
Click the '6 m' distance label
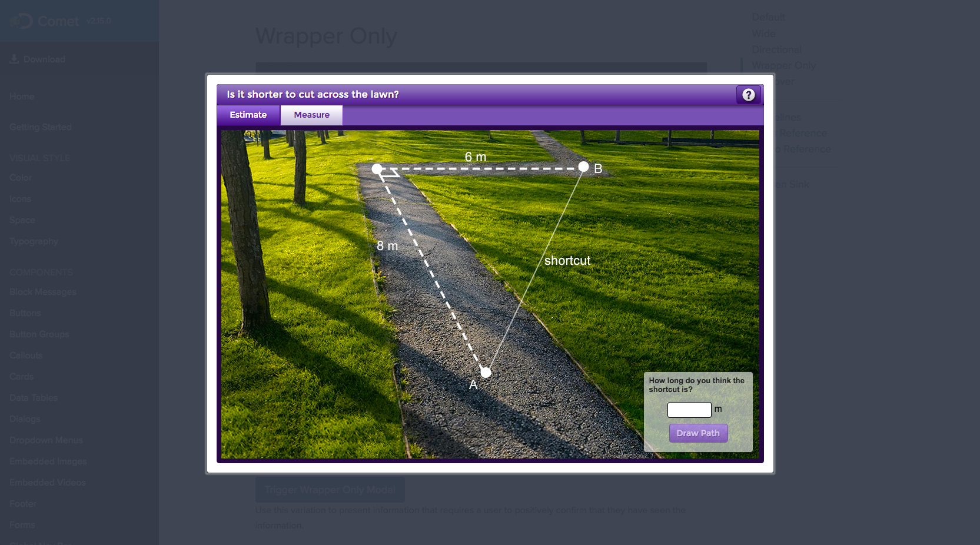click(x=476, y=157)
